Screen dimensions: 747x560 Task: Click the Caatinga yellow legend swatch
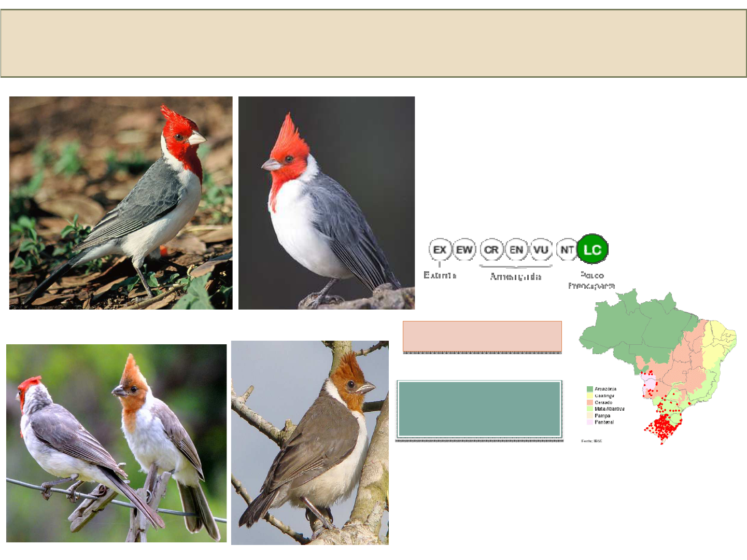590,396
